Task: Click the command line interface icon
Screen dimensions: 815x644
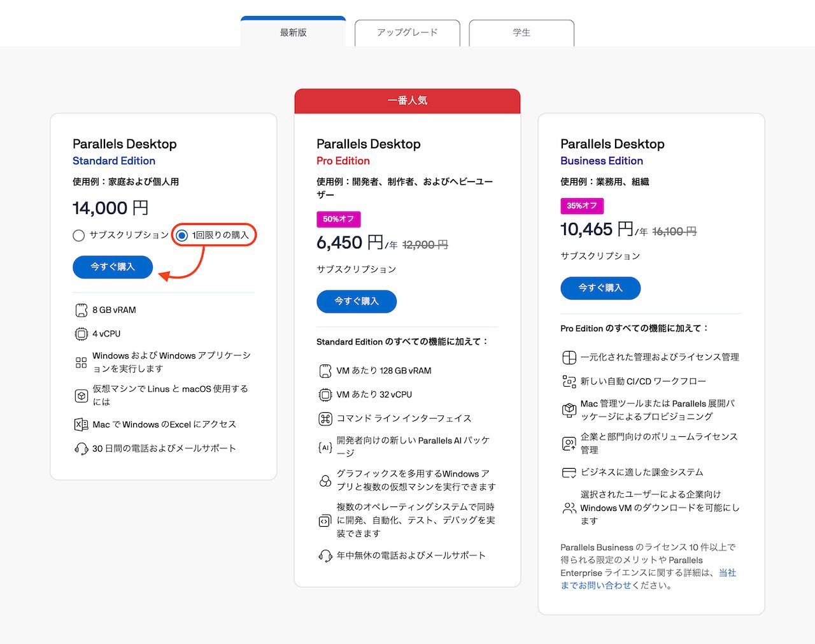Action: (325, 419)
